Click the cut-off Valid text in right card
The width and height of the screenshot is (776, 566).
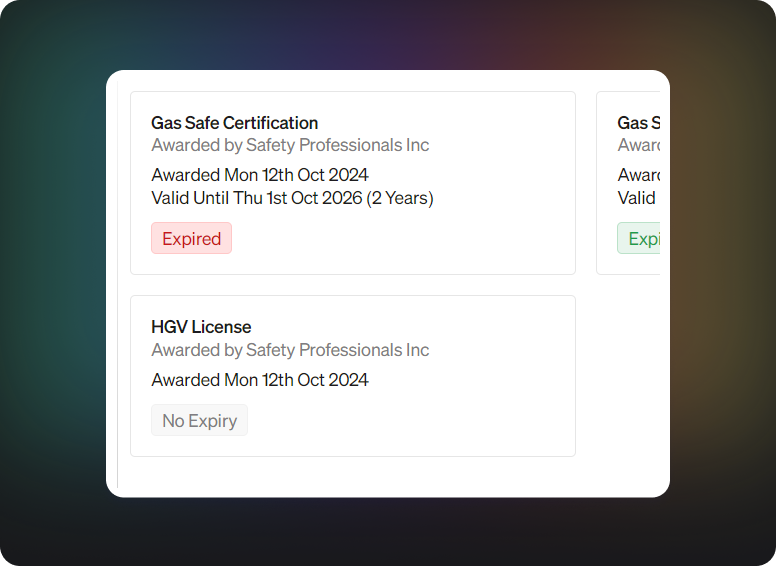point(636,198)
